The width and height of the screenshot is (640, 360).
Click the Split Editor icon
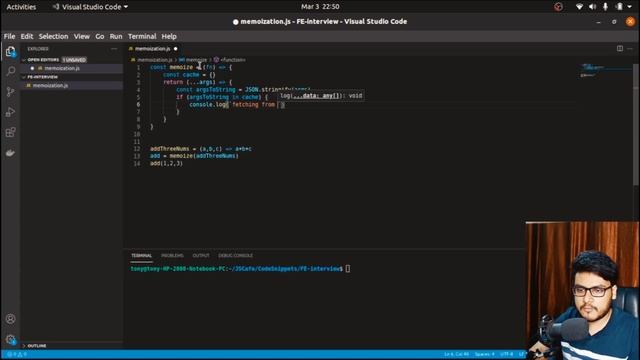pyautogui.click(x=620, y=49)
